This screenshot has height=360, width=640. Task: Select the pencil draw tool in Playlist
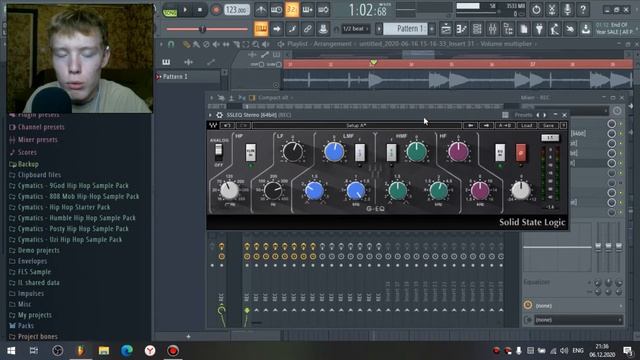click(186, 44)
